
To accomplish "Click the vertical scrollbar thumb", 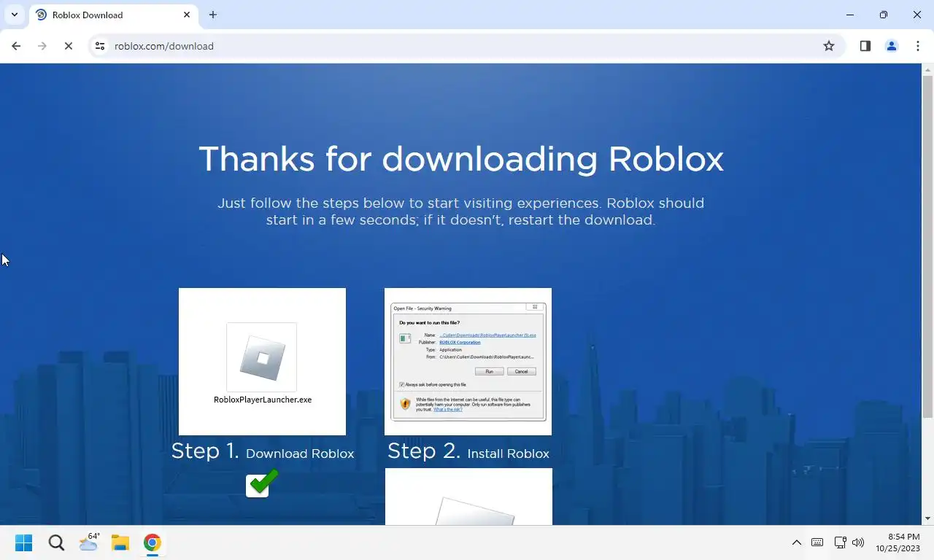I will tap(927, 246).
